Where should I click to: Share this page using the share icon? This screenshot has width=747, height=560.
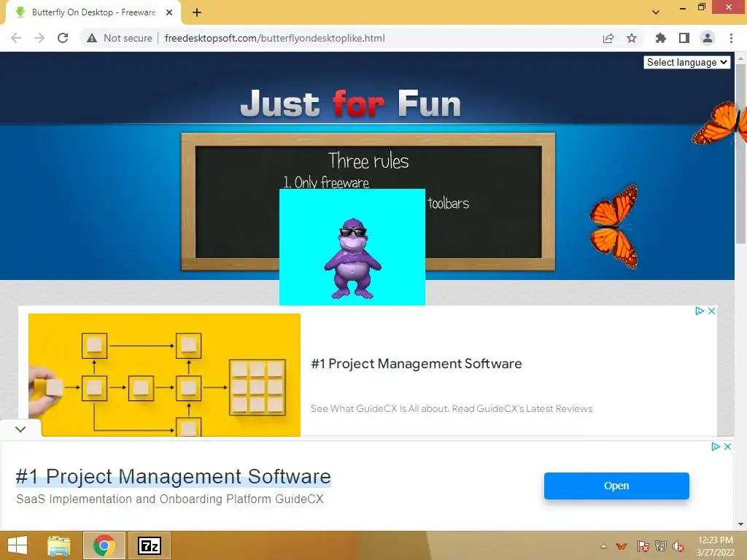coord(608,38)
